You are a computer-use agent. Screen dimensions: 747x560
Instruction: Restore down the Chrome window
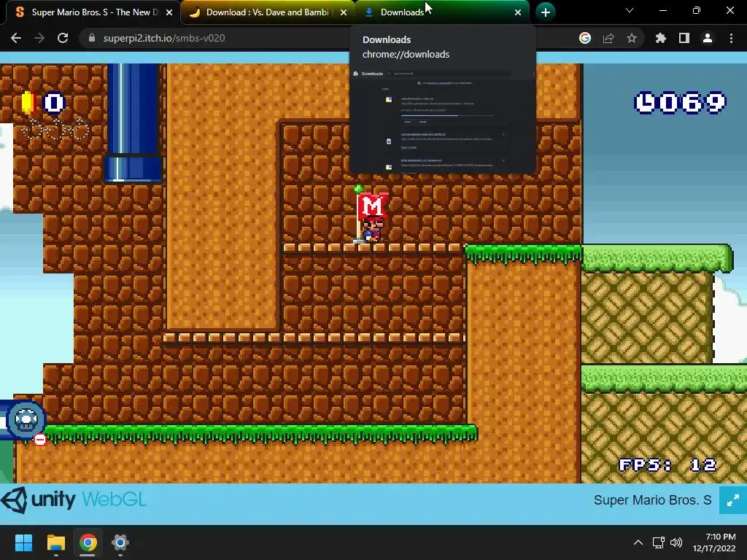(x=697, y=10)
